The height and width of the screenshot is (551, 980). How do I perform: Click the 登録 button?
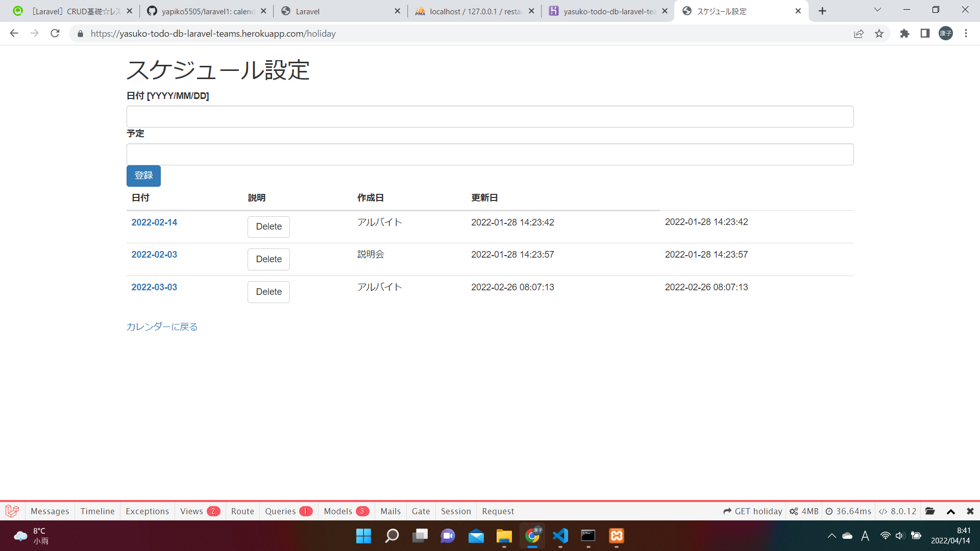coord(143,176)
